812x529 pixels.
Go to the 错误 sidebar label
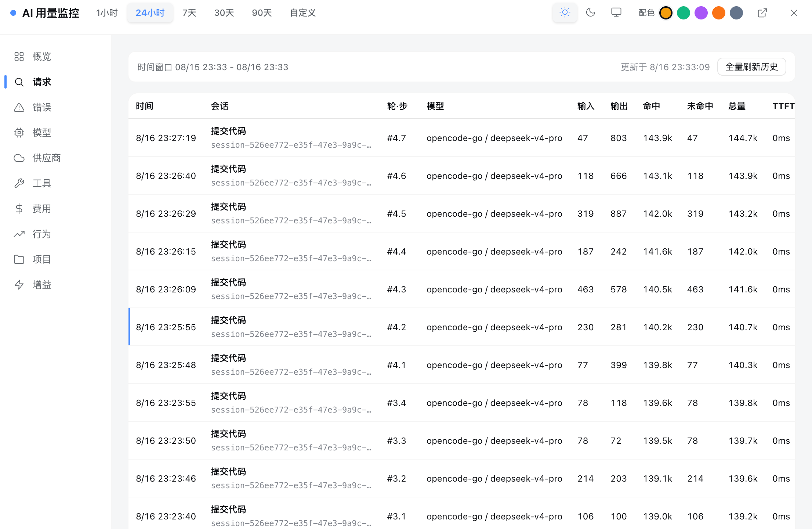coord(42,107)
